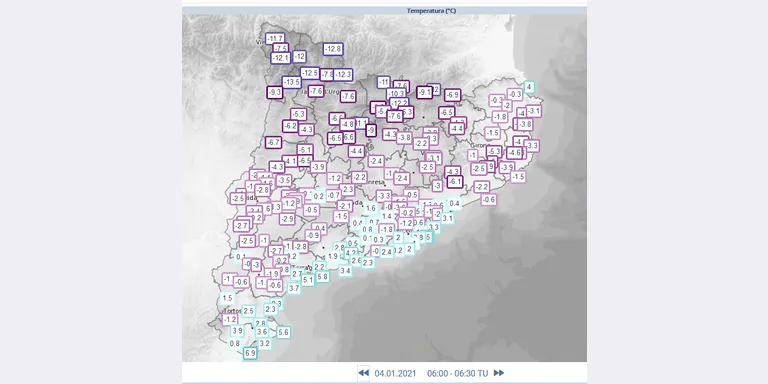Screen dimensions: 768x384
Task: Select the 5.6 station label
Action: [283, 332]
